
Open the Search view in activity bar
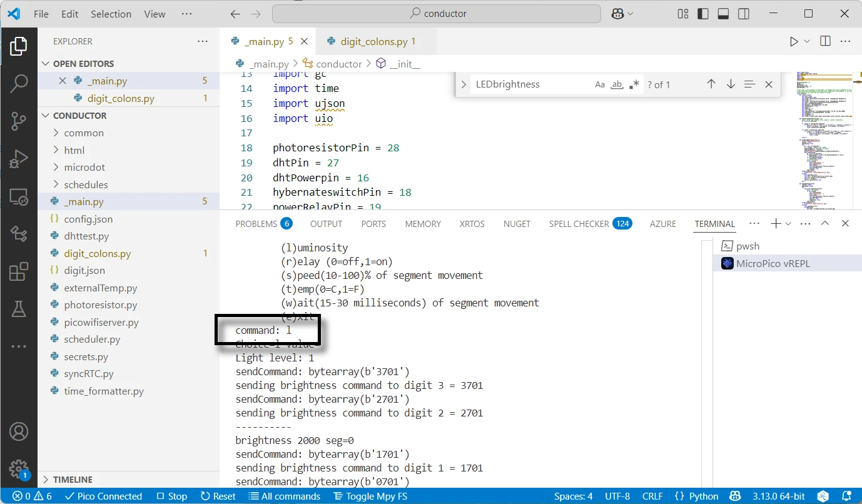(x=19, y=84)
